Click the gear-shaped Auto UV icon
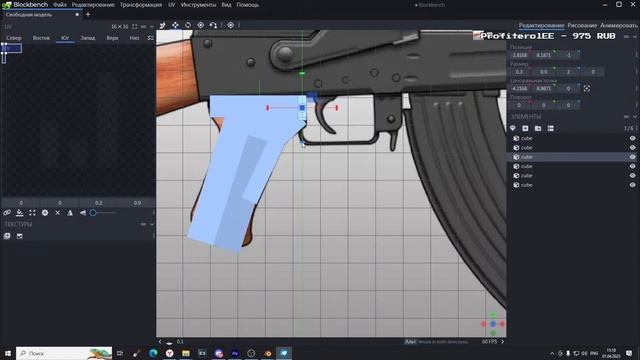Image resolution: width=640 pixels, height=360 pixels. (45, 213)
